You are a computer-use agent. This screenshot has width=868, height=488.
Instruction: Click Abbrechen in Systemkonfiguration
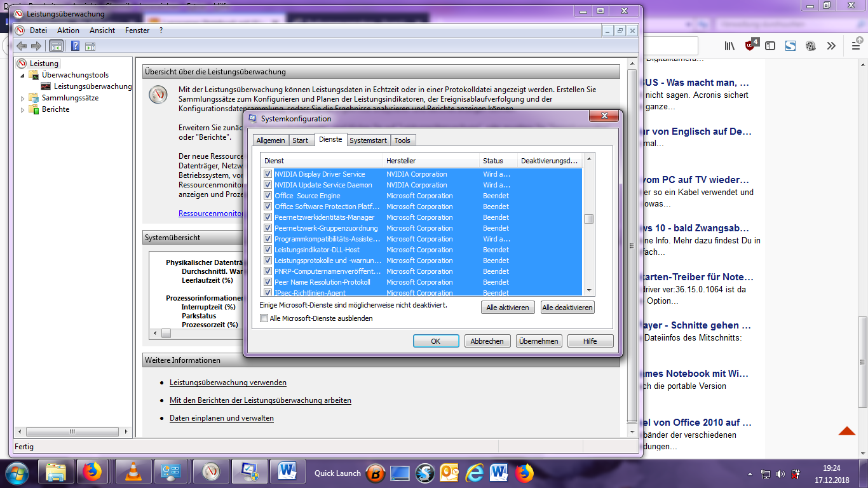click(487, 341)
